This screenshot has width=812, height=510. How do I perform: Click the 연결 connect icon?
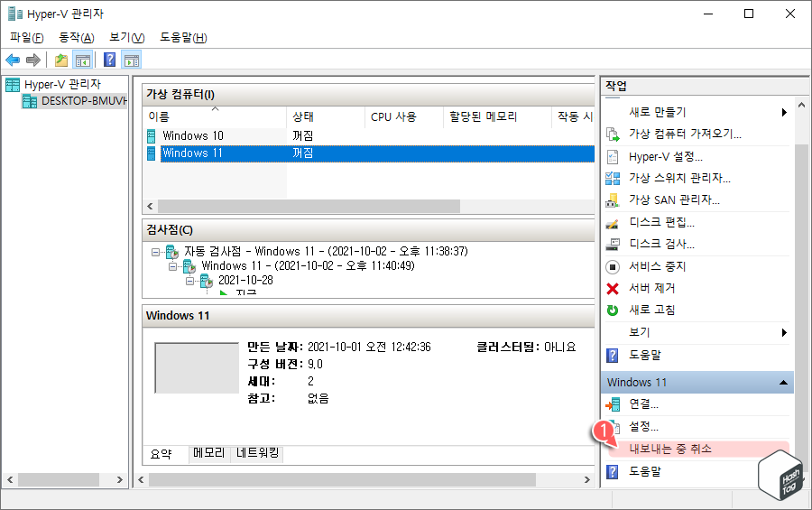coord(613,404)
